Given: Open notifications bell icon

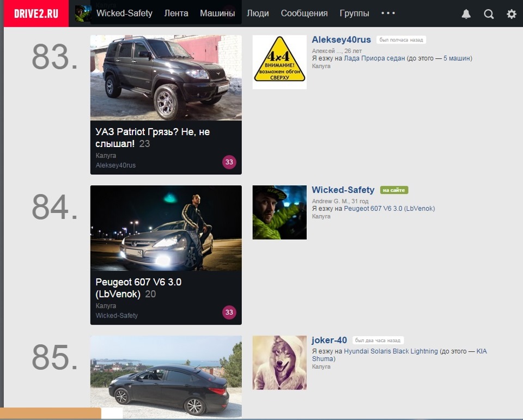Looking at the screenshot, I should pyautogui.click(x=466, y=14).
